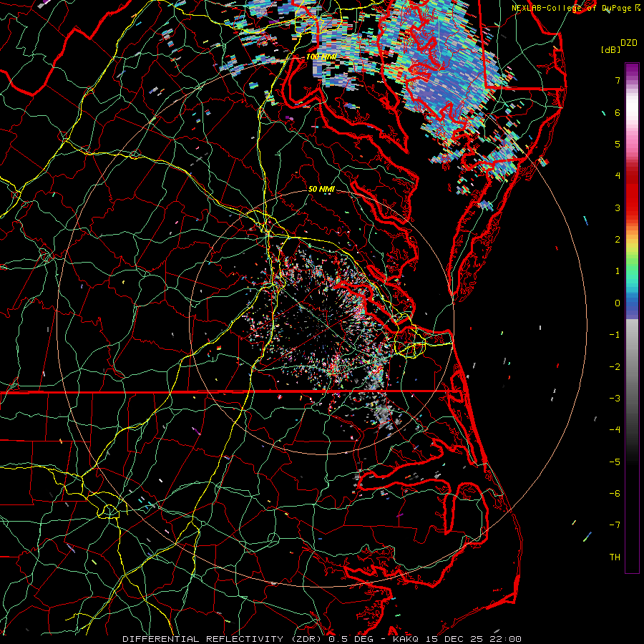Click the -1 value on the color scale
This screenshot has width=644, height=644.
pyautogui.click(x=615, y=335)
